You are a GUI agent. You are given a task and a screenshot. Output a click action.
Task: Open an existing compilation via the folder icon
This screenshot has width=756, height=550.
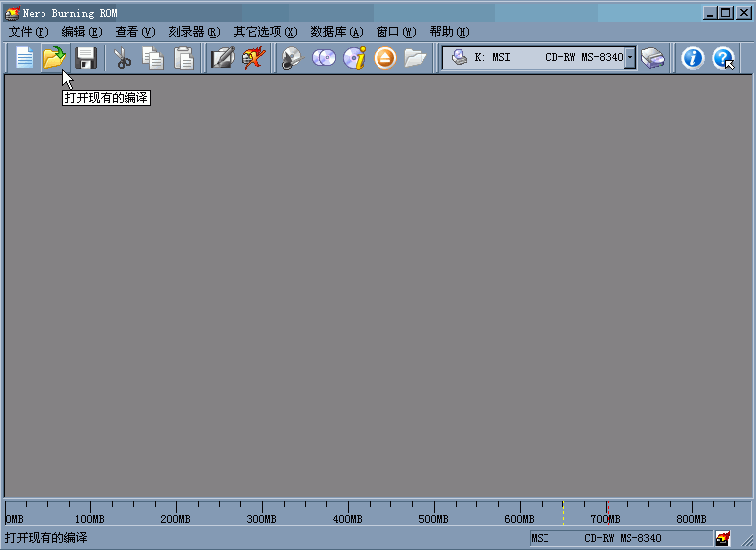[53, 58]
